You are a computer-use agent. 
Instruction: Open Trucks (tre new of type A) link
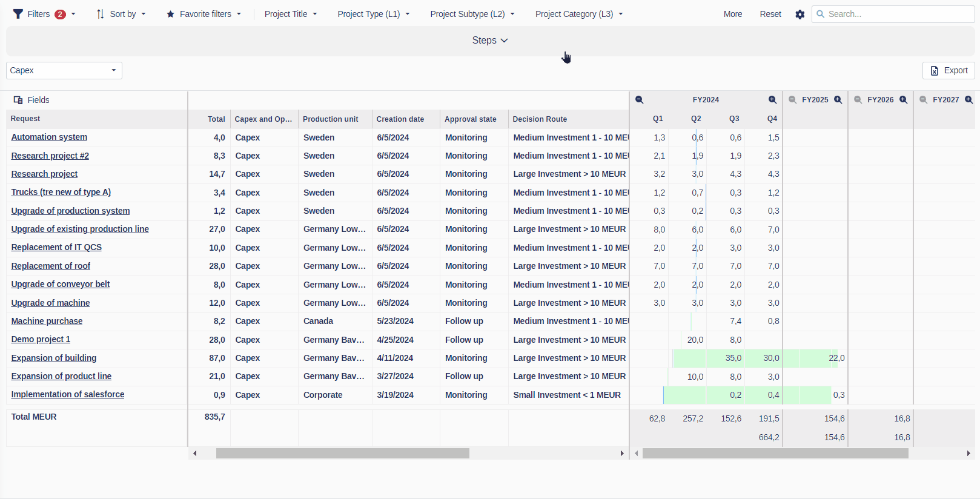point(61,193)
